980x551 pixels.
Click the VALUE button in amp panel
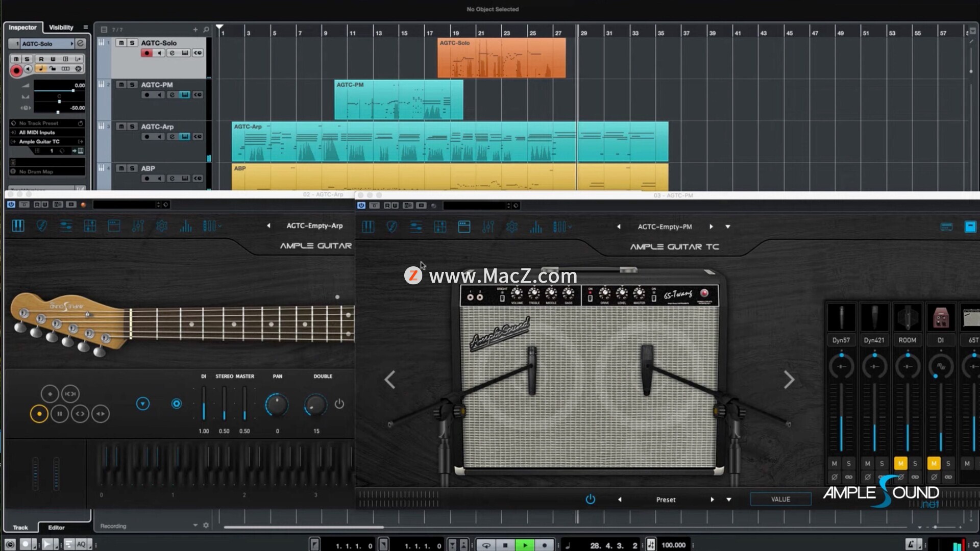[780, 499]
